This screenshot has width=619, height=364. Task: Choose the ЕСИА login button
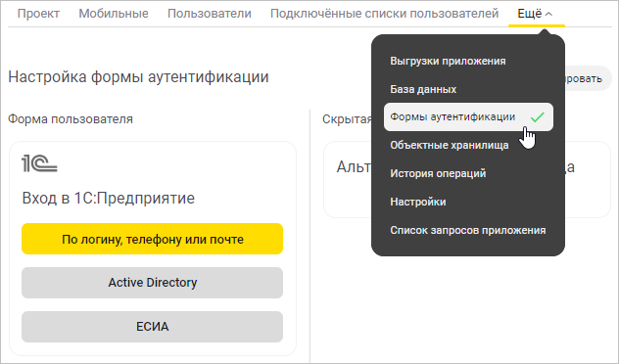point(153,327)
